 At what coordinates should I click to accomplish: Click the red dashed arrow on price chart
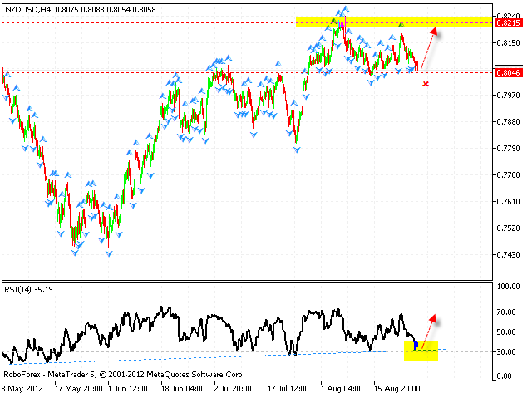click(x=427, y=48)
